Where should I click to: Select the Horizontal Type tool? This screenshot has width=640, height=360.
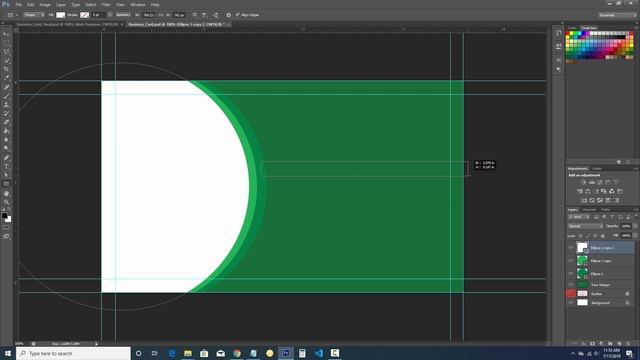coord(6,167)
